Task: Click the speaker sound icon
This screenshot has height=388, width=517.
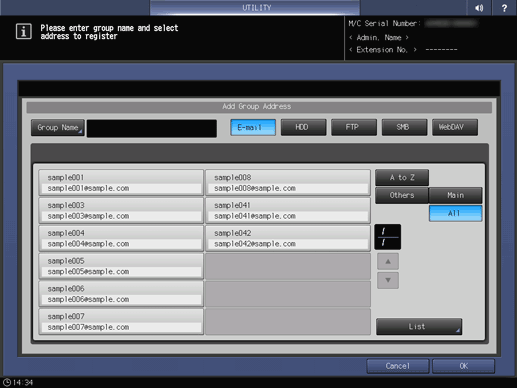Action: [x=479, y=8]
